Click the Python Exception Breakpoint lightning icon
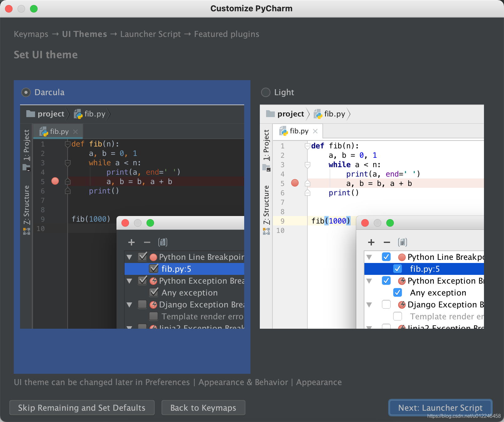 point(153,281)
